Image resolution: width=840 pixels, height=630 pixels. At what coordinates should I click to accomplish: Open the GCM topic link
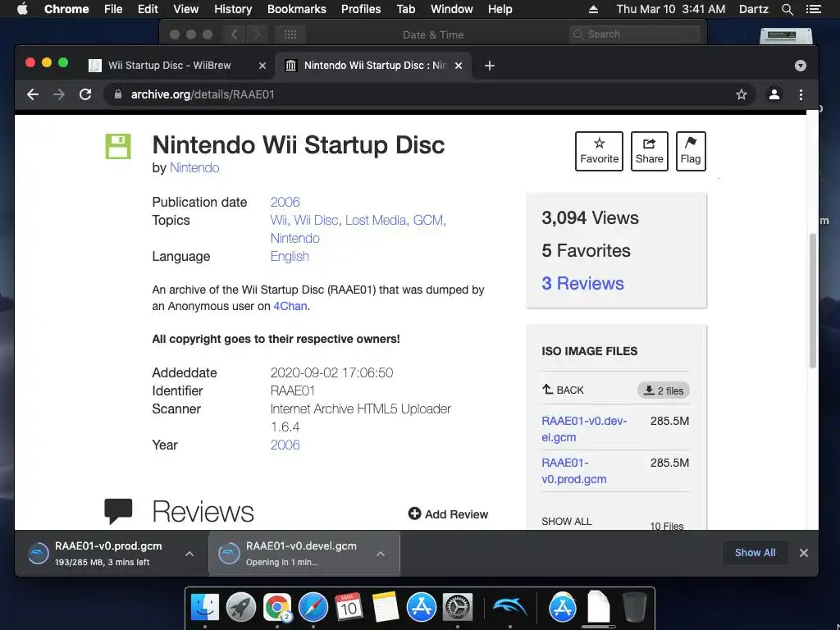pyautogui.click(x=427, y=220)
